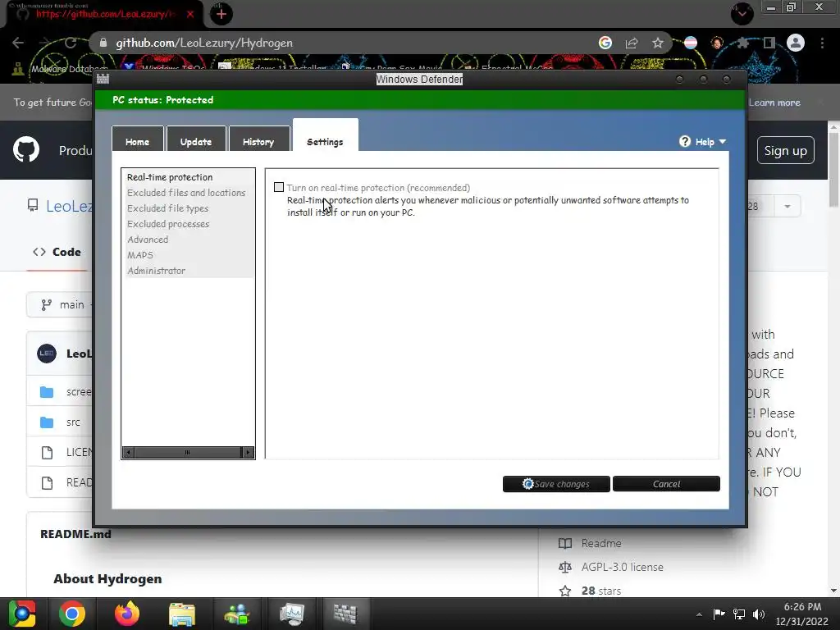Reload the GitHub page in Chrome

[x=71, y=43]
